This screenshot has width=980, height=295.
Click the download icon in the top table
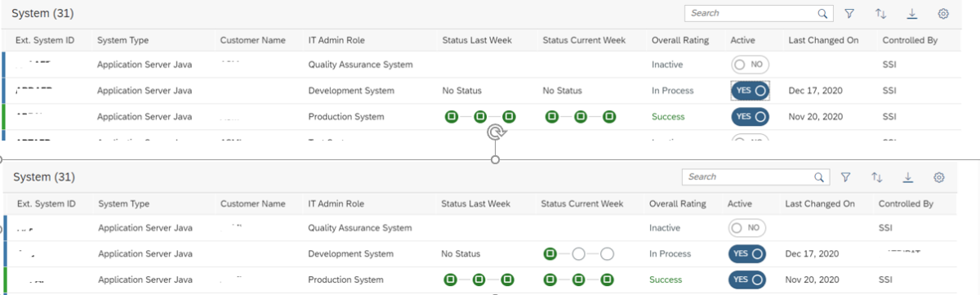912,14
